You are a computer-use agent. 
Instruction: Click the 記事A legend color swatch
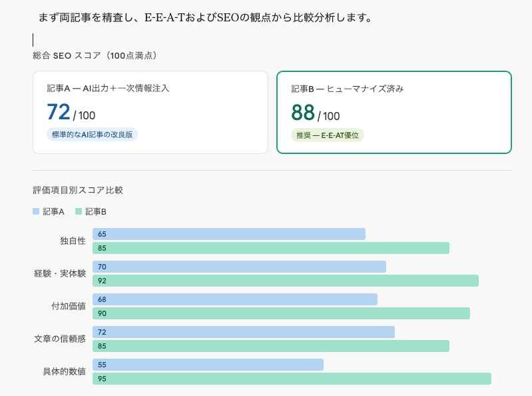click(36, 211)
